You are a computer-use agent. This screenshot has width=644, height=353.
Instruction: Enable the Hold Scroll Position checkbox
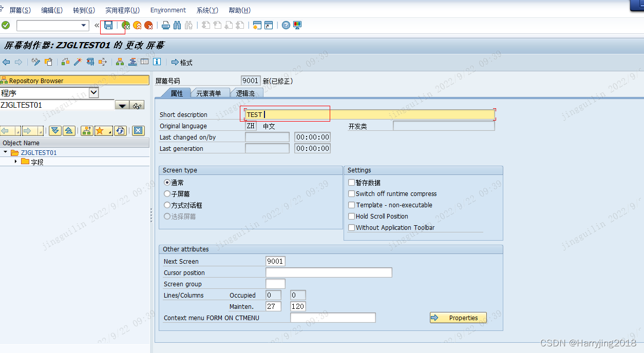point(352,216)
